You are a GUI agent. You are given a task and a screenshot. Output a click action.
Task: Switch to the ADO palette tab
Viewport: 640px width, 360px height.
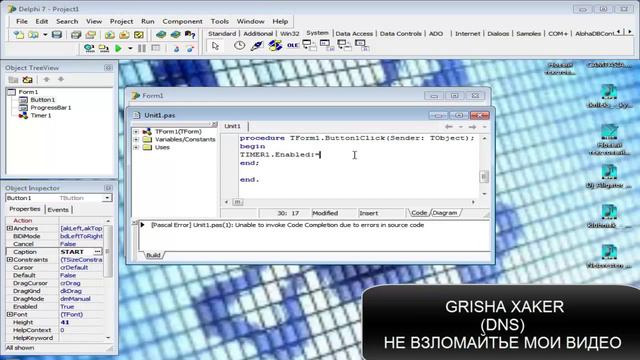pyautogui.click(x=436, y=33)
